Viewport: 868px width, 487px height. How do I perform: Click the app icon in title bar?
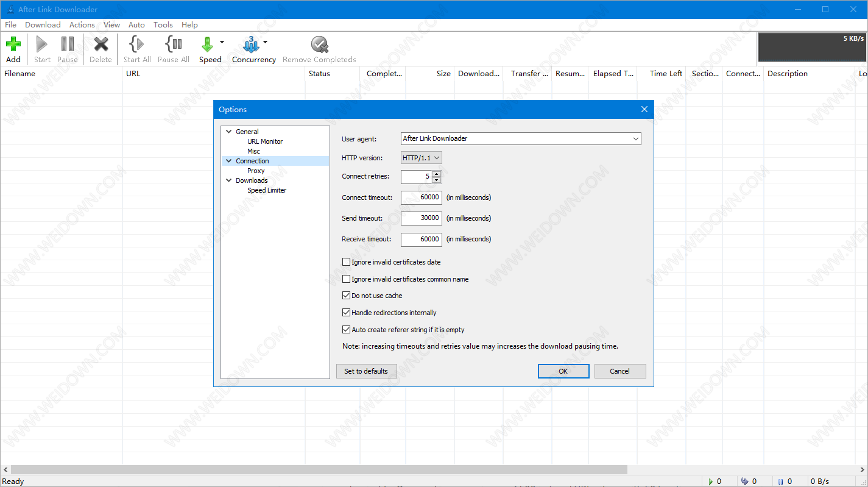click(10, 9)
